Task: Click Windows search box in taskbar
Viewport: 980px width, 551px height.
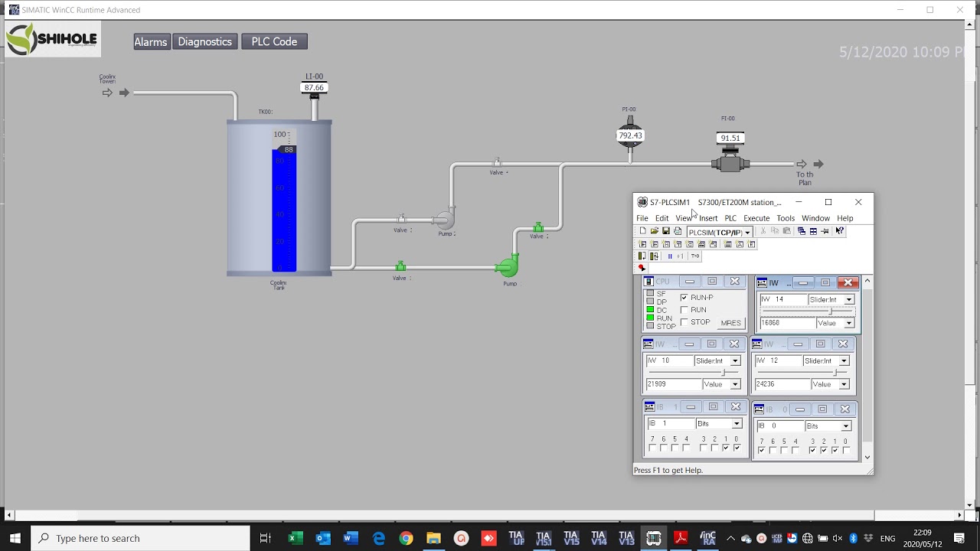Action: point(140,539)
